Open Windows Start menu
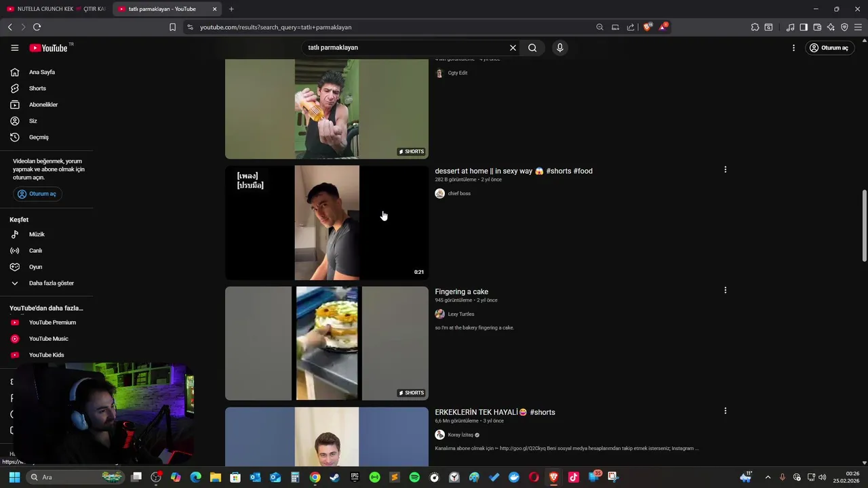The height and width of the screenshot is (488, 868). [x=14, y=477]
